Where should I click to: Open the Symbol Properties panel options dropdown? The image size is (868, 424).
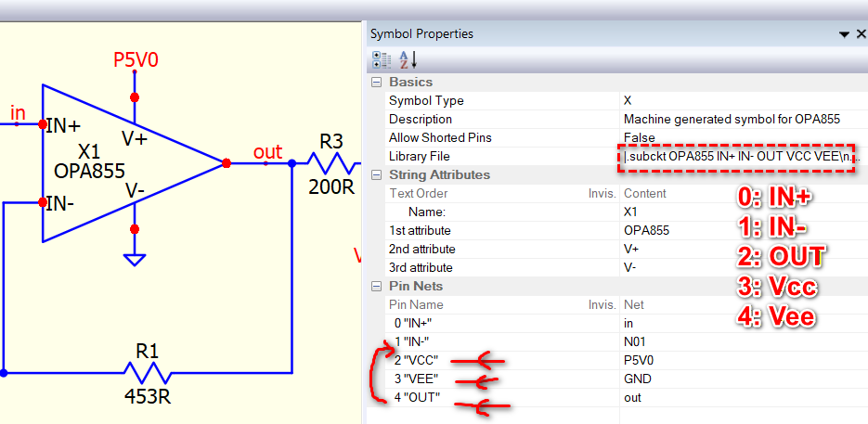click(843, 34)
